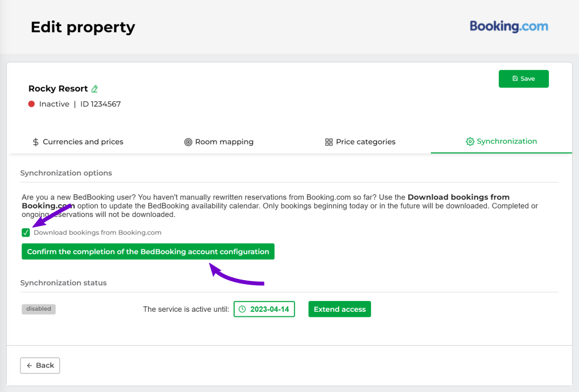Open the Currencies and prices tab
Screen dimensions: 579x392
(78, 142)
